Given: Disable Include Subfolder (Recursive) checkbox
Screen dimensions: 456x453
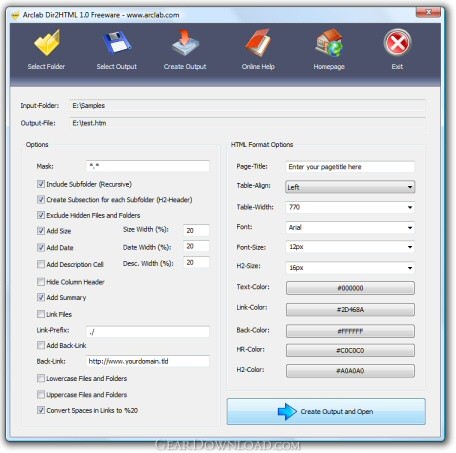Looking at the screenshot, I should pos(41,184).
